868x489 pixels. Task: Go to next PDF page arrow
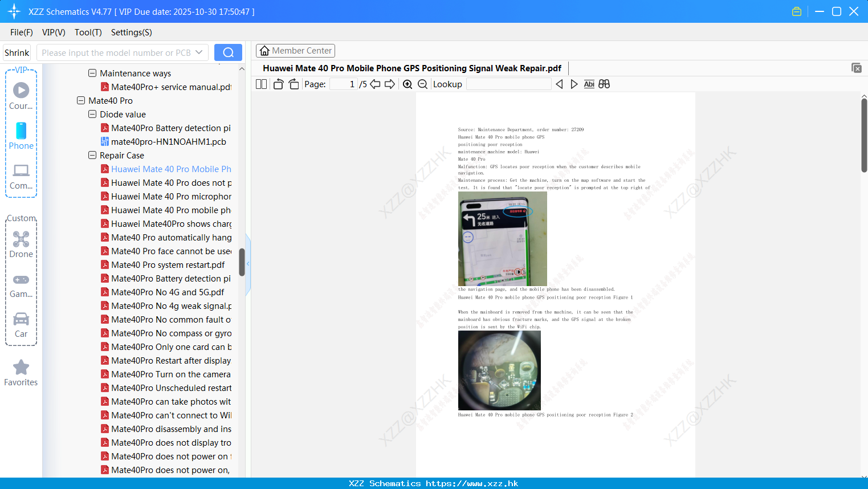pyautogui.click(x=390, y=84)
